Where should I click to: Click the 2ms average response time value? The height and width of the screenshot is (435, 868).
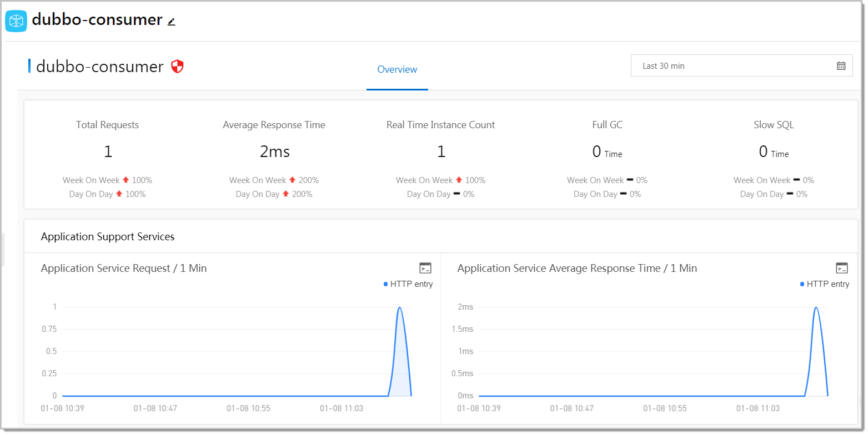[x=274, y=151]
